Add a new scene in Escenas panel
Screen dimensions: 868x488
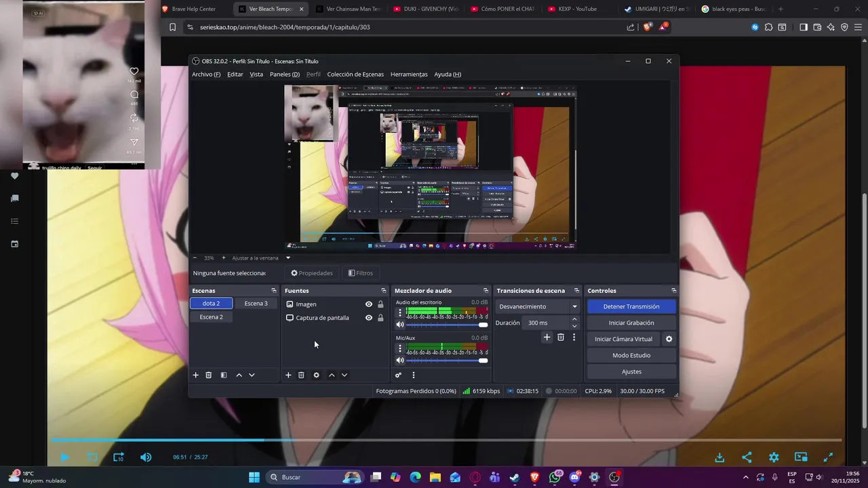tap(196, 375)
